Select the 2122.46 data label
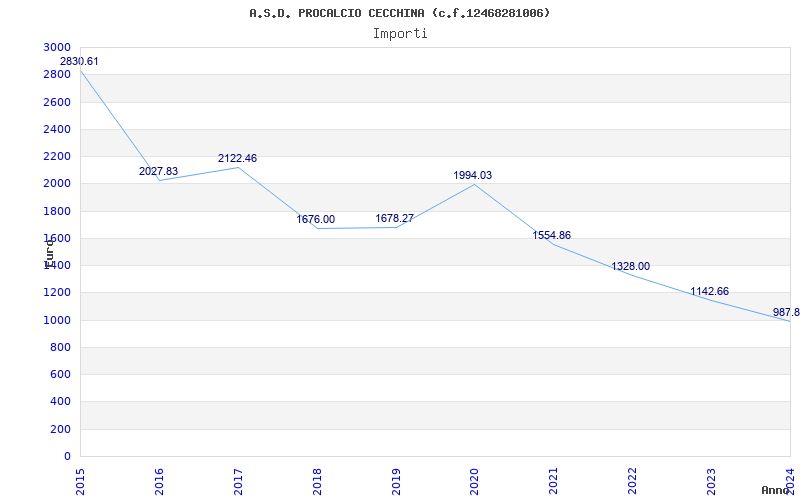This screenshot has width=800, height=500. tap(237, 159)
